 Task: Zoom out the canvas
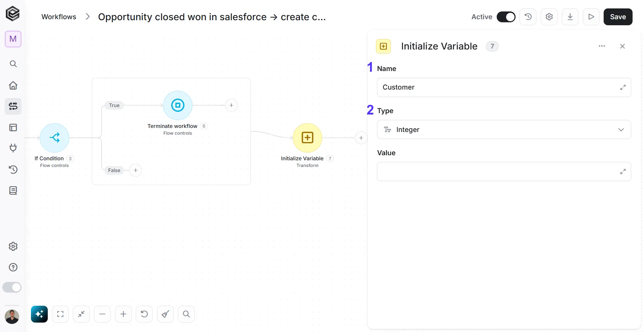(x=102, y=314)
